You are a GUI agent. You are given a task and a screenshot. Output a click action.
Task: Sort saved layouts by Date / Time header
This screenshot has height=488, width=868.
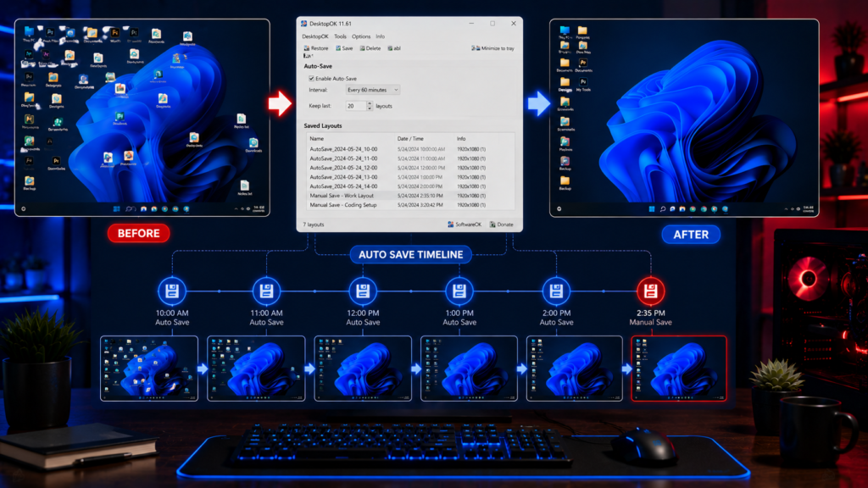click(x=410, y=139)
